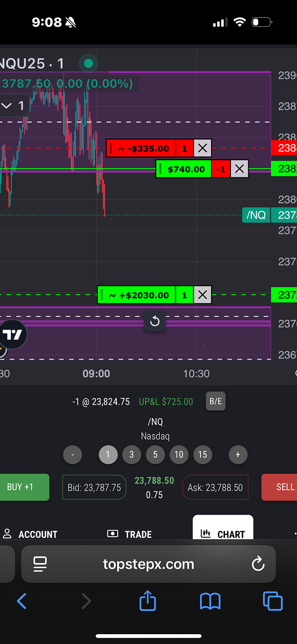Tap the Nasdaq instrument name
This screenshot has width=297, height=644.
155,436
